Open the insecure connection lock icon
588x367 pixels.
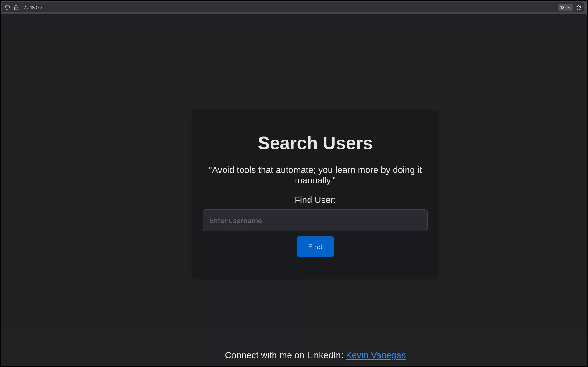16,7
